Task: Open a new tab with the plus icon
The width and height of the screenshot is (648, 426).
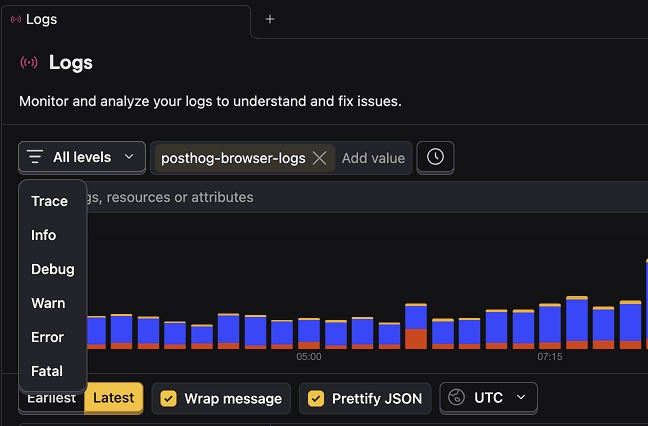Action: (x=269, y=19)
